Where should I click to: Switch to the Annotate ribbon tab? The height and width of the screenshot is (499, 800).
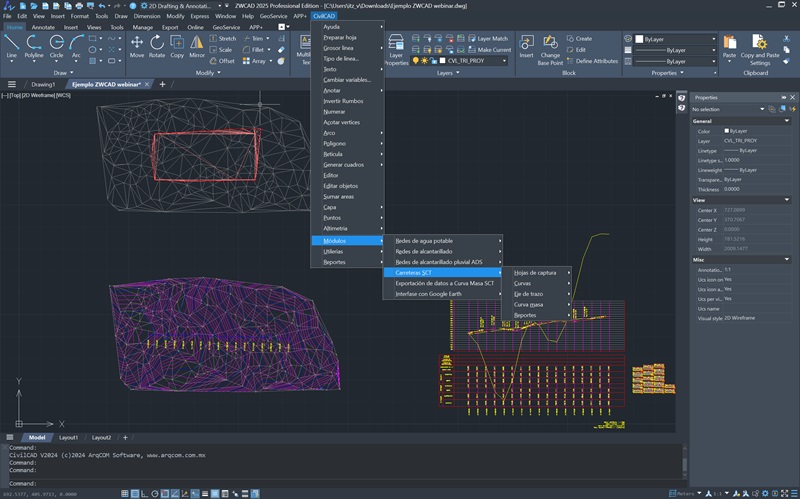click(x=43, y=27)
